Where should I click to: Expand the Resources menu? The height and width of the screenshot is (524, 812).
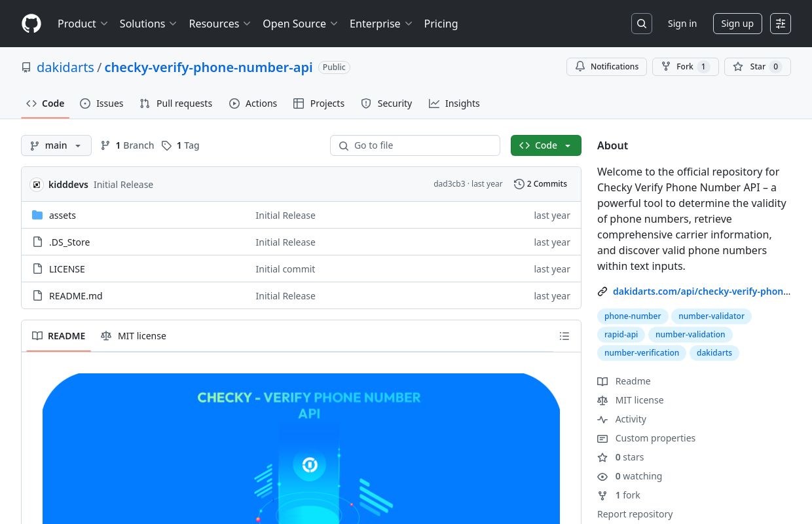220,24
